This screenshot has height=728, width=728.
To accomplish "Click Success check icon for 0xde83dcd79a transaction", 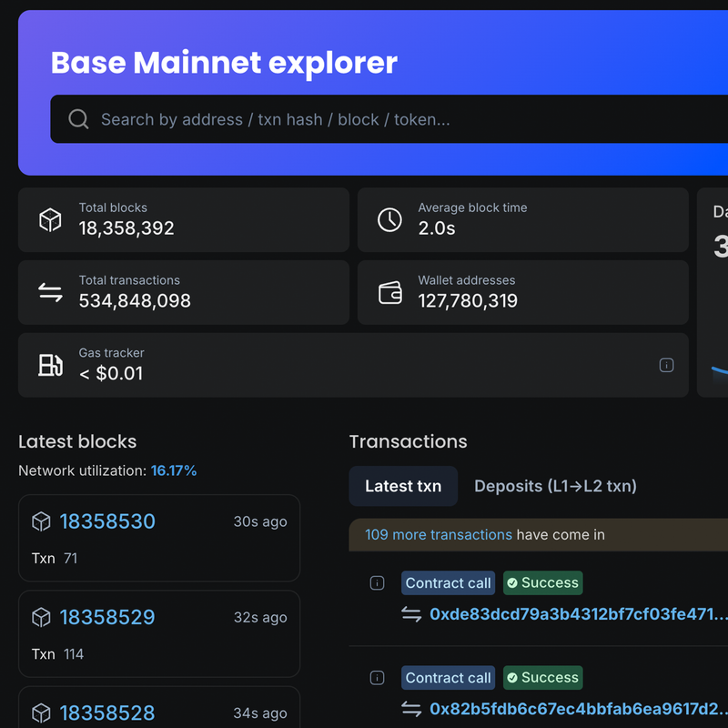I will tap(512, 582).
